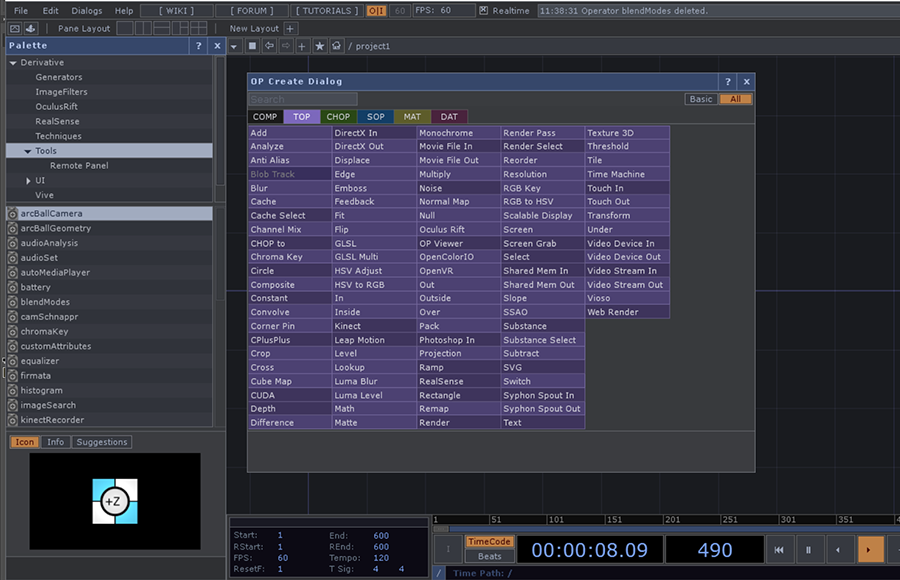The height and width of the screenshot is (580, 900).
Task: Switch to the CHOP tab in OP Create Dialog
Action: (x=338, y=116)
